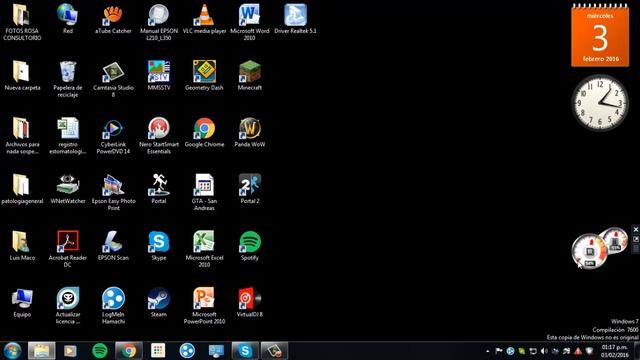Select the MMSSTV shortcut
This screenshot has width=640, height=360.
[159, 76]
